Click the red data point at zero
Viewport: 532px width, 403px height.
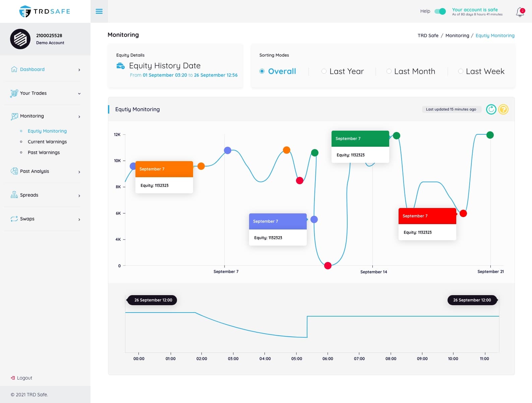coord(328,266)
